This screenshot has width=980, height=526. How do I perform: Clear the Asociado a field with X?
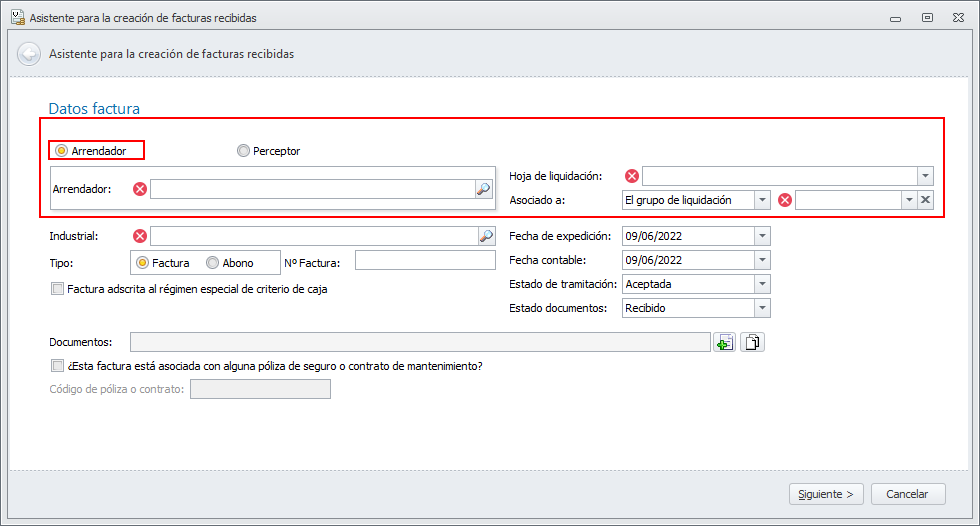click(x=926, y=200)
